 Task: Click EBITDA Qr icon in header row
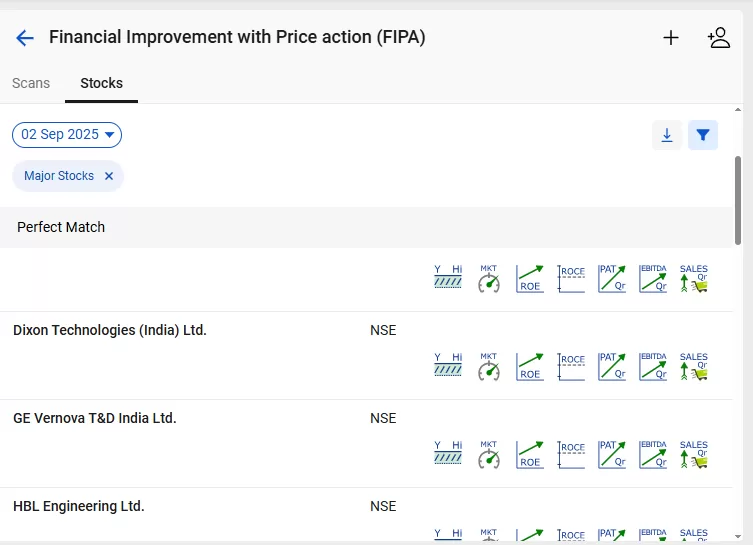click(x=653, y=279)
